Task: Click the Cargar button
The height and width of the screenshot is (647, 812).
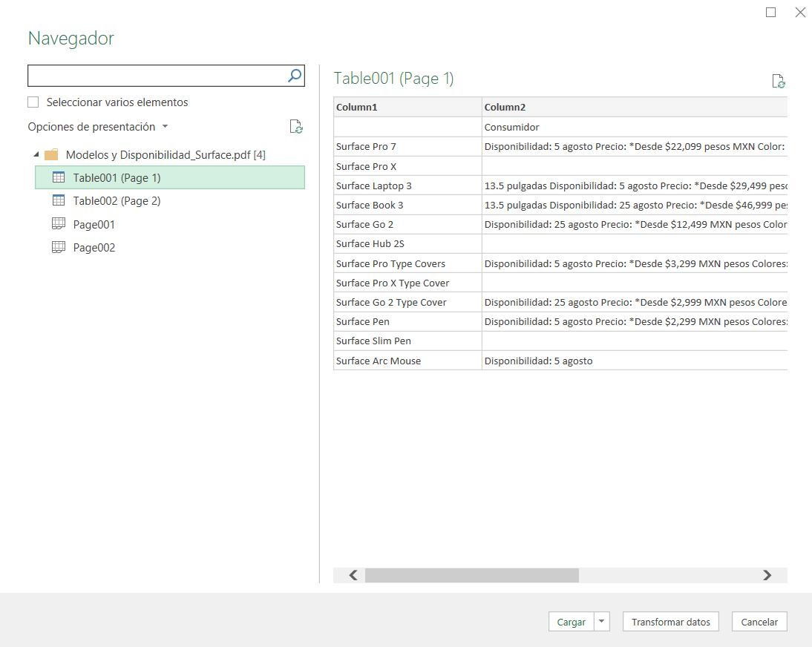Action: point(570,622)
